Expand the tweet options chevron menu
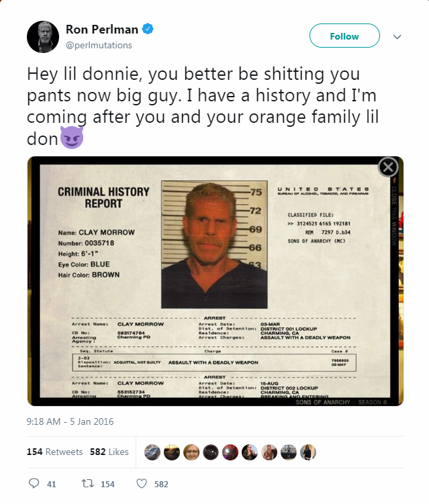 396,36
